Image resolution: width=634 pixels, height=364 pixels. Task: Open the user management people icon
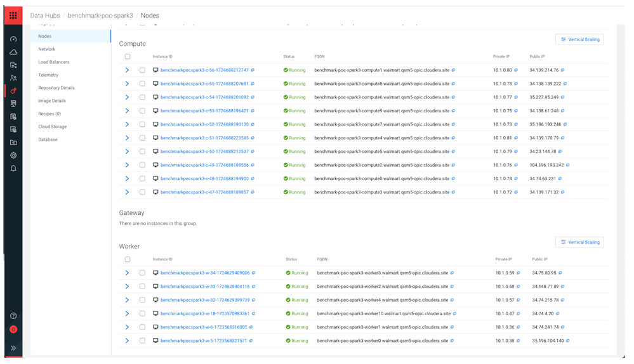pyautogui.click(x=13, y=78)
